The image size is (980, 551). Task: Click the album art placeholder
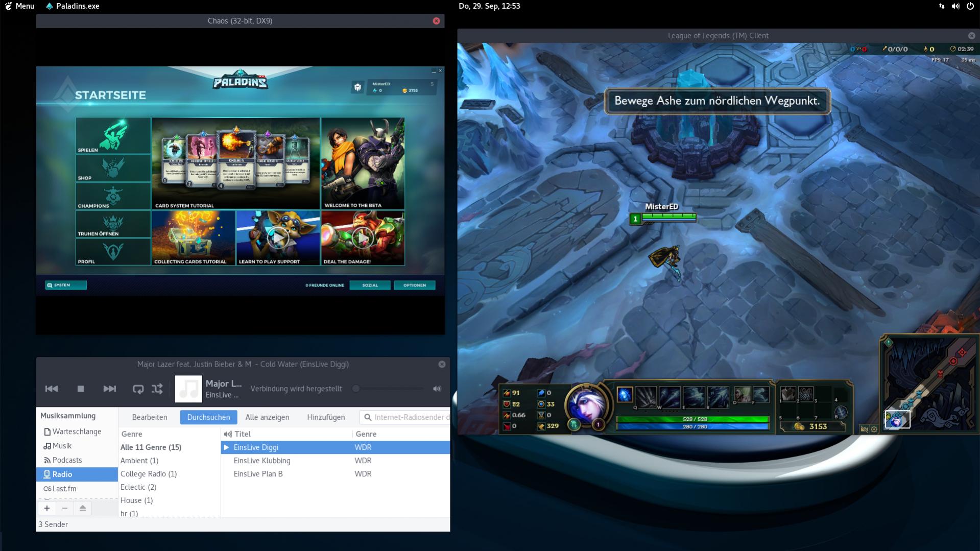click(x=188, y=389)
